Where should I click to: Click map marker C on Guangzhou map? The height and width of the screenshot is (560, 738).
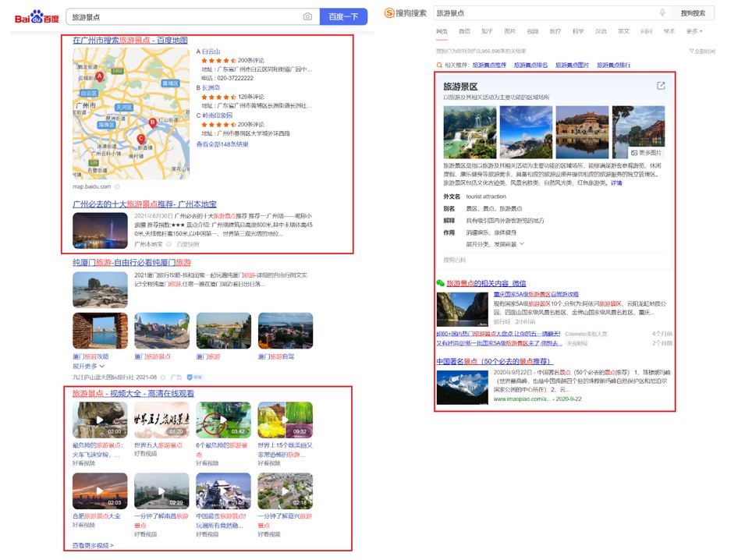140,140
